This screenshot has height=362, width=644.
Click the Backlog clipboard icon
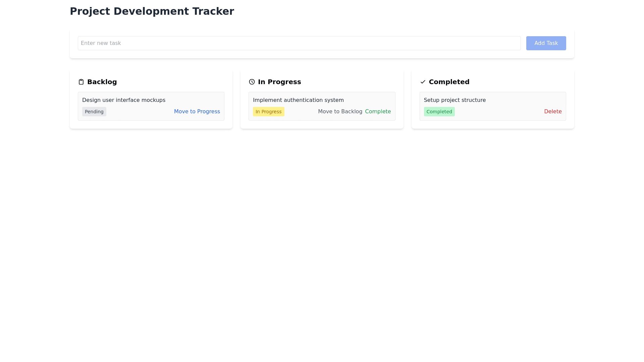(81, 82)
